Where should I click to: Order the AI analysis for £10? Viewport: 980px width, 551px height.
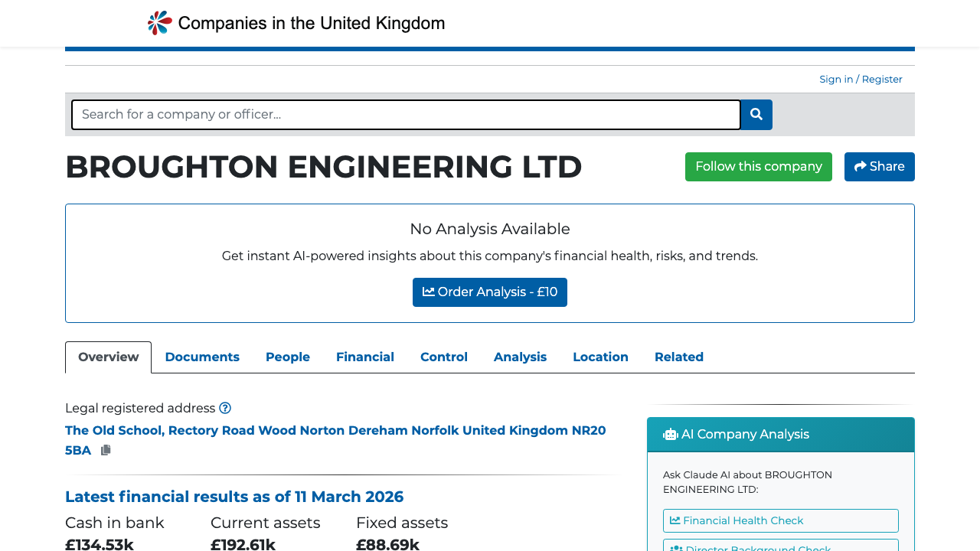[490, 292]
